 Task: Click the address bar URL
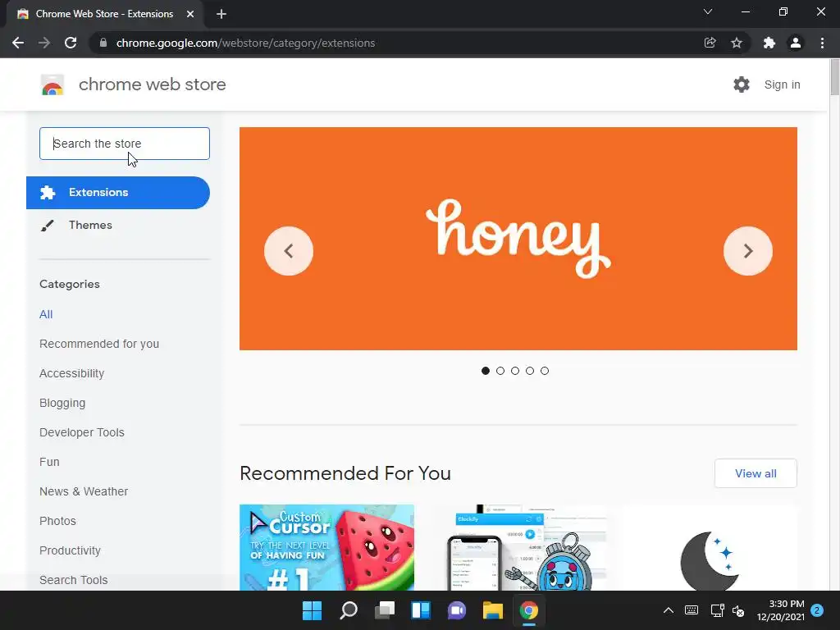click(245, 43)
